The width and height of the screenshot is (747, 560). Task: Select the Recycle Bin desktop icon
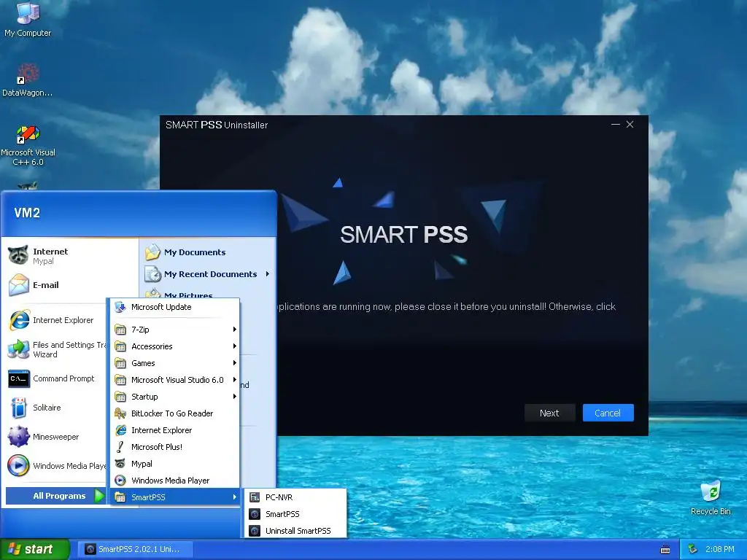coord(711,498)
